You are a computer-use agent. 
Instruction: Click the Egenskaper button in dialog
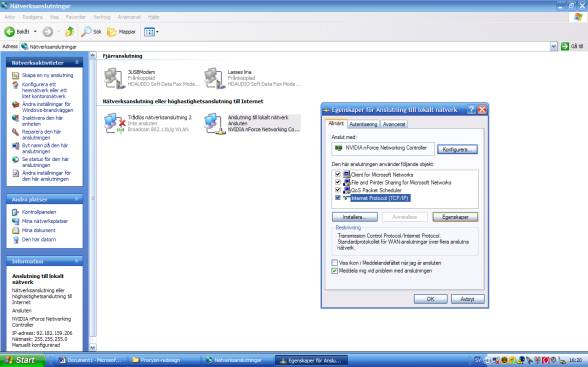455,217
